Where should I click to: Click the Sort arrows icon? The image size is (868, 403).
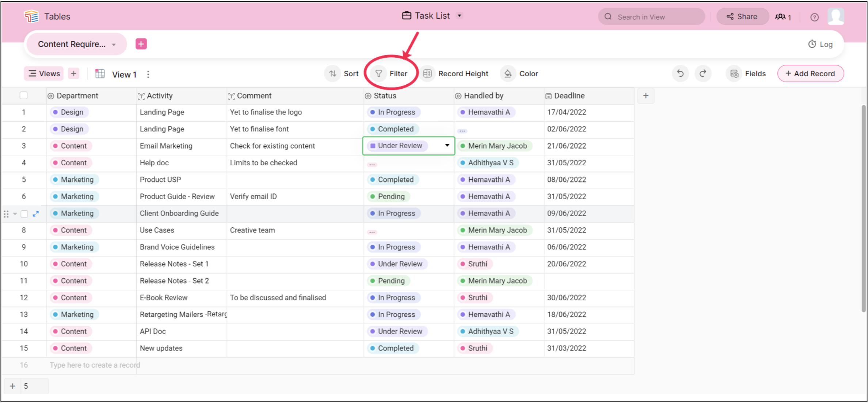pos(332,74)
